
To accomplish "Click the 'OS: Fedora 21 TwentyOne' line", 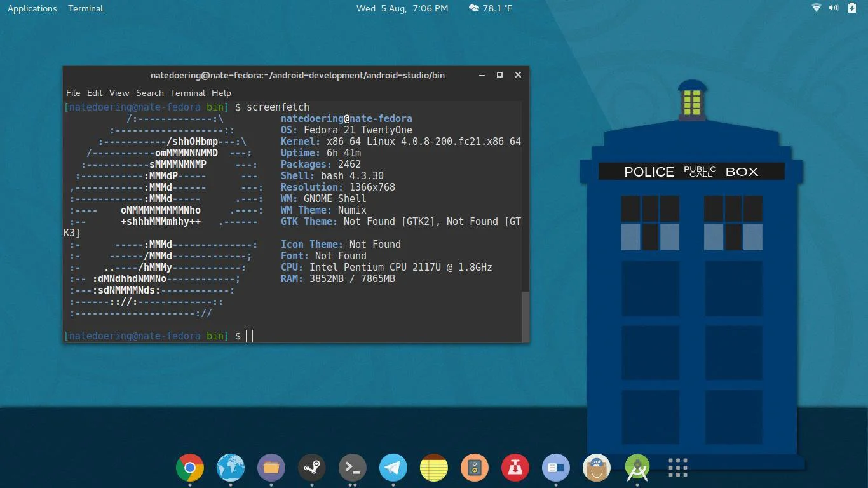I will click(346, 130).
